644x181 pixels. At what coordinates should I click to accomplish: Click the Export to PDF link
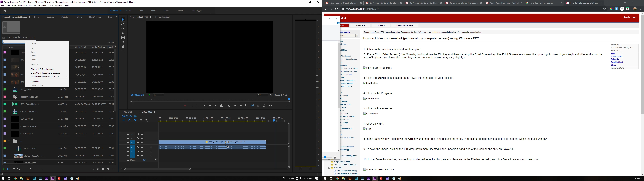pyautogui.click(x=616, y=56)
